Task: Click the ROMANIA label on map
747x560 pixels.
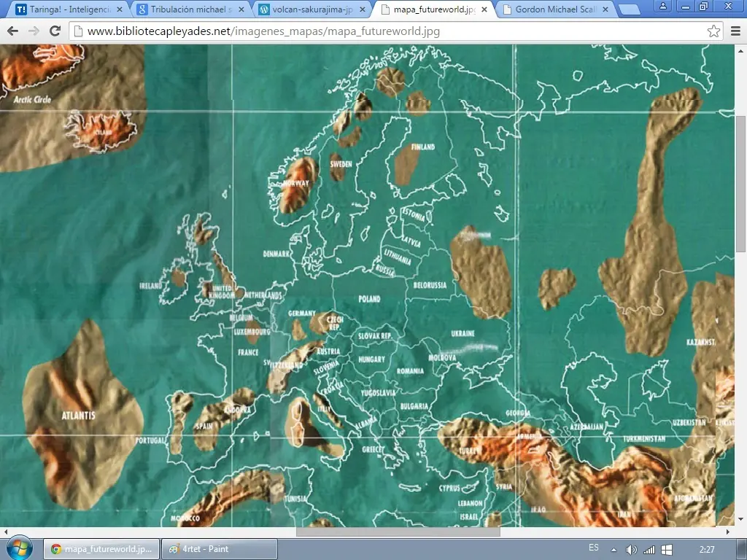Action: (410, 371)
